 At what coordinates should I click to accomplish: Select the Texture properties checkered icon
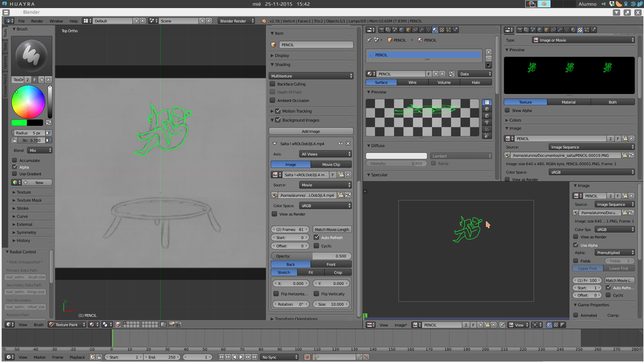click(580, 29)
